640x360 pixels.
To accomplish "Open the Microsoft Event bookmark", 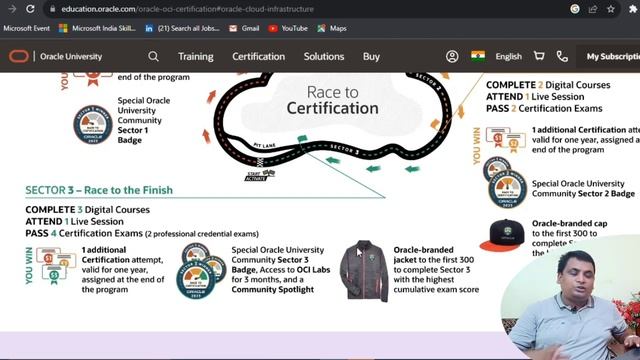I will pyautogui.click(x=27, y=28).
